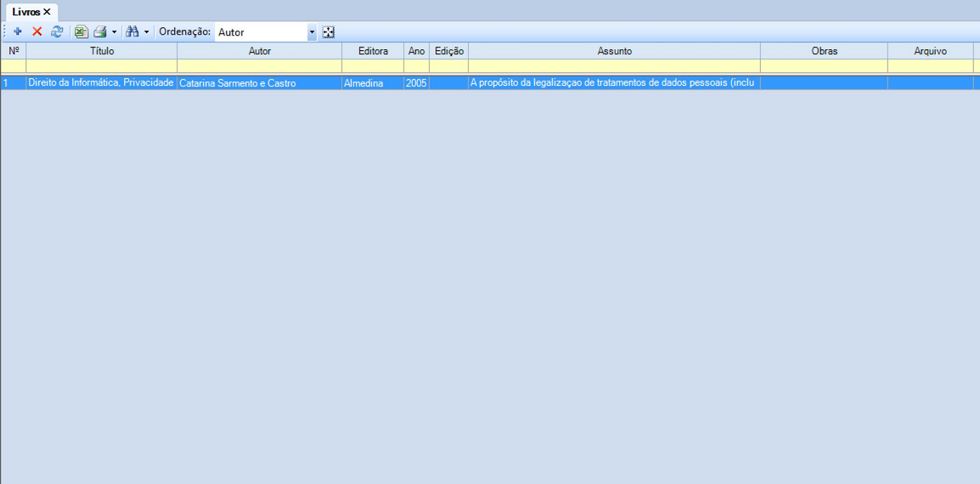Open the Ordenação combo box
This screenshot has width=980, height=484.
[266, 32]
